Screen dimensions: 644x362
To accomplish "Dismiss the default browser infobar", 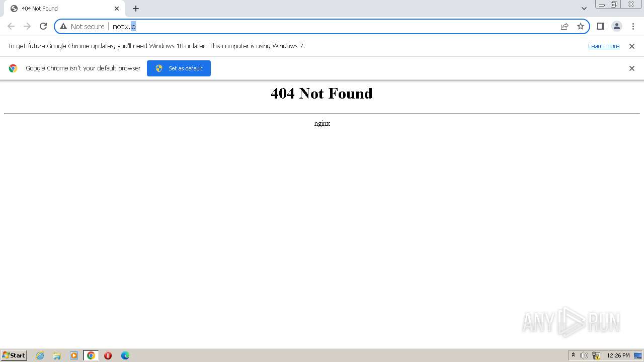I will tap(632, 68).
